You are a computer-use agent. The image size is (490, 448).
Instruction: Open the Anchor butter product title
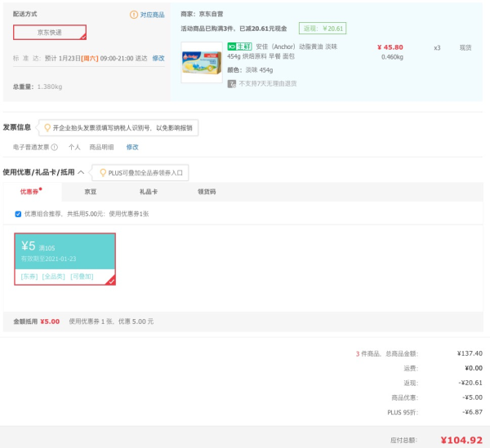tap(283, 51)
